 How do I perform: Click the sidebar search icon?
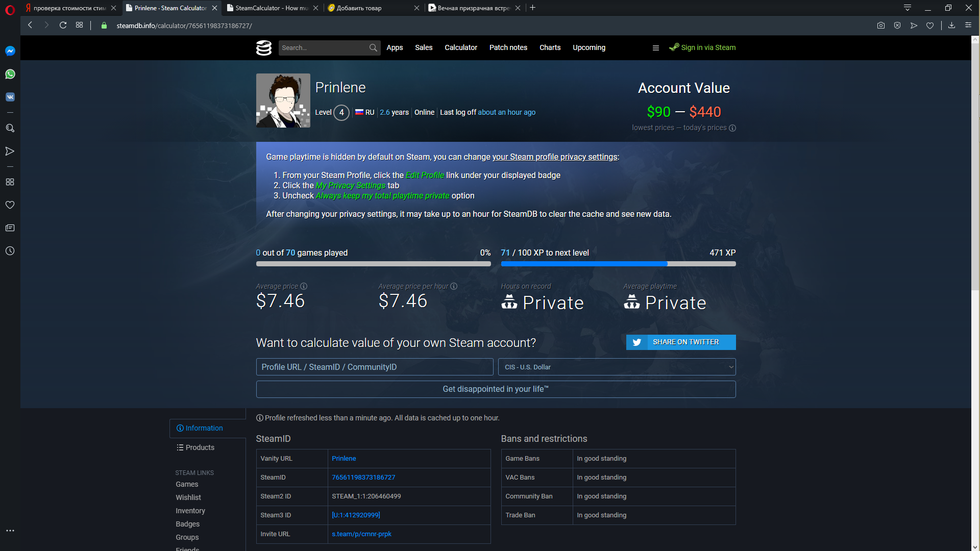click(x=10, y=128)
